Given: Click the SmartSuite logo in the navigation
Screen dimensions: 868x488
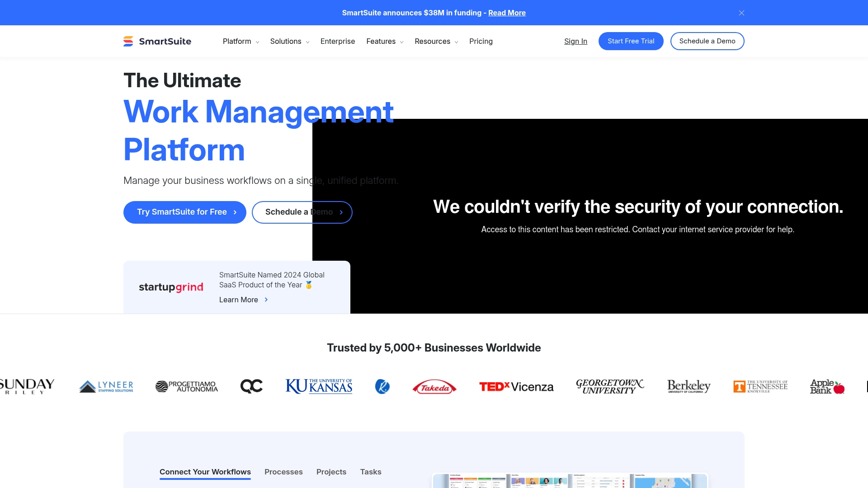Looking at the screenshot, I should [x=157, y=41].
